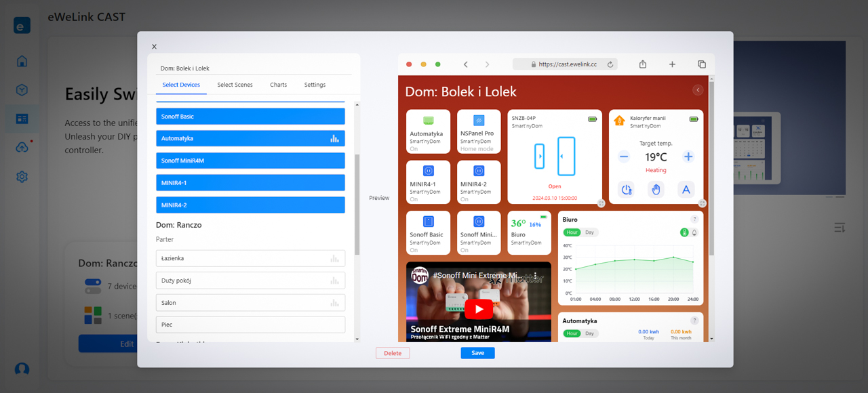Image resolution: width=868 pixels, height=393 pixels.
Task: Click the Biuro temperature sensor card showing 36°
Action: point(530,233)
